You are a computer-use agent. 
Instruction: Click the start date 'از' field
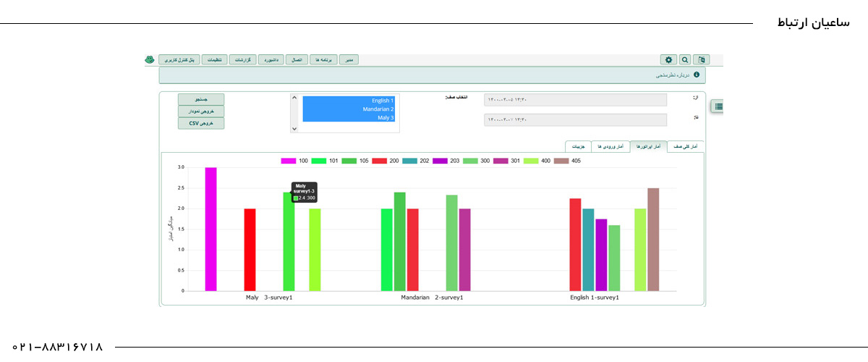pyautogui.click(x=575, y=100)
